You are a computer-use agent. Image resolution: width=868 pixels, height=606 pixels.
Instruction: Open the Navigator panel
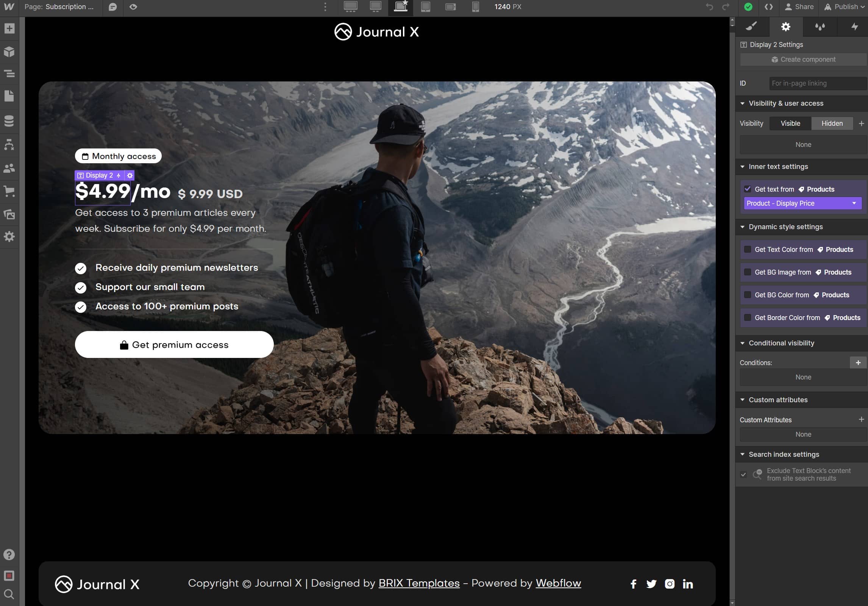[9, 73]
